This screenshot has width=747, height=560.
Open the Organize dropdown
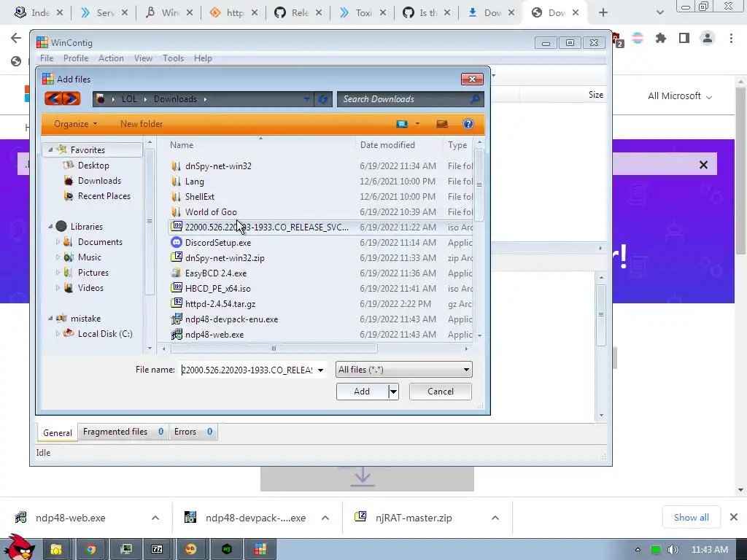point(75,124)
